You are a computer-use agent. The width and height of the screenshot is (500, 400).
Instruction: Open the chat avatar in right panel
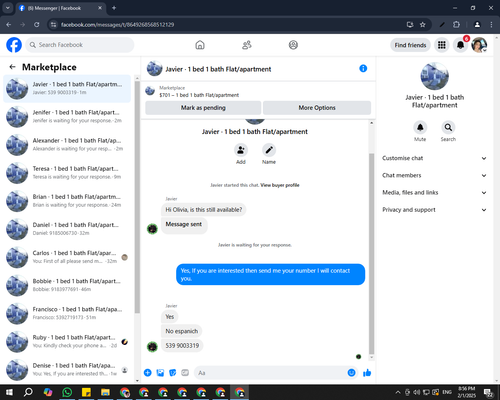click(x=434, y=76)
